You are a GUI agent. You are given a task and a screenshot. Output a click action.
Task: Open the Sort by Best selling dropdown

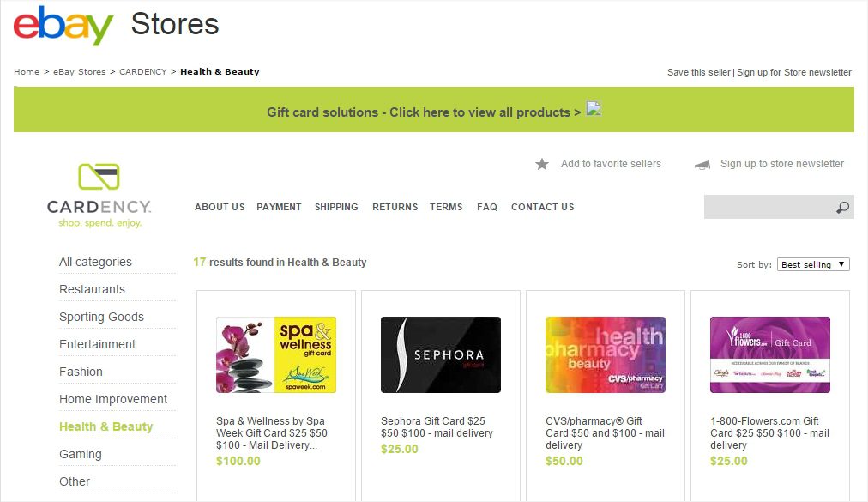[812, 264]
